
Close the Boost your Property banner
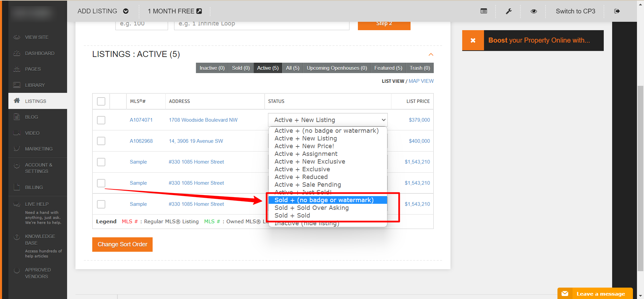coord(473,40)
